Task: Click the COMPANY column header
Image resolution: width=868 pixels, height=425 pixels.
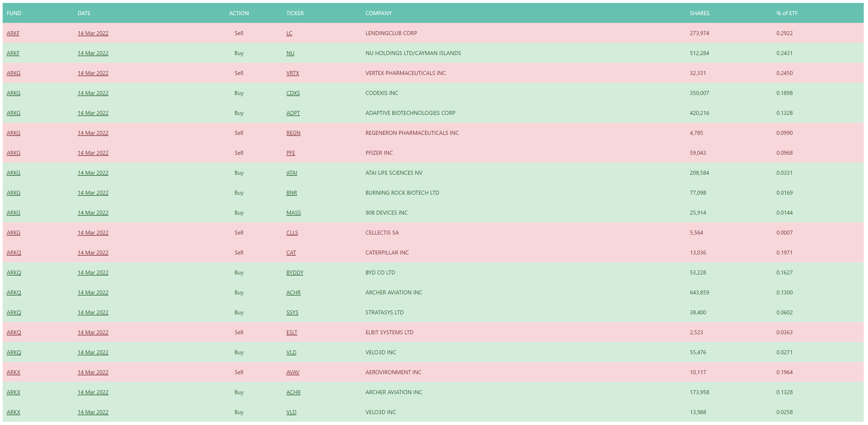Action: tap(378, 13)
